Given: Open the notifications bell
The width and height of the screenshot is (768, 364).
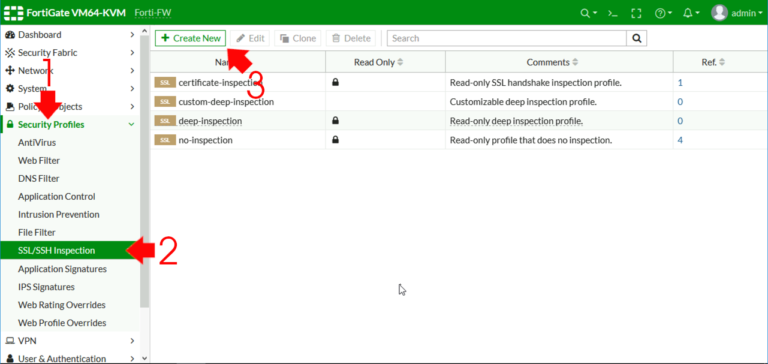Looking at the screenshot, I should coord(691,13).
